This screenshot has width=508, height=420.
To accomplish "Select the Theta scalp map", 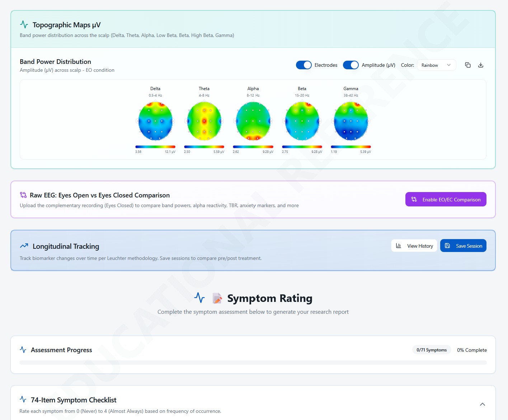I will [204, 121].
